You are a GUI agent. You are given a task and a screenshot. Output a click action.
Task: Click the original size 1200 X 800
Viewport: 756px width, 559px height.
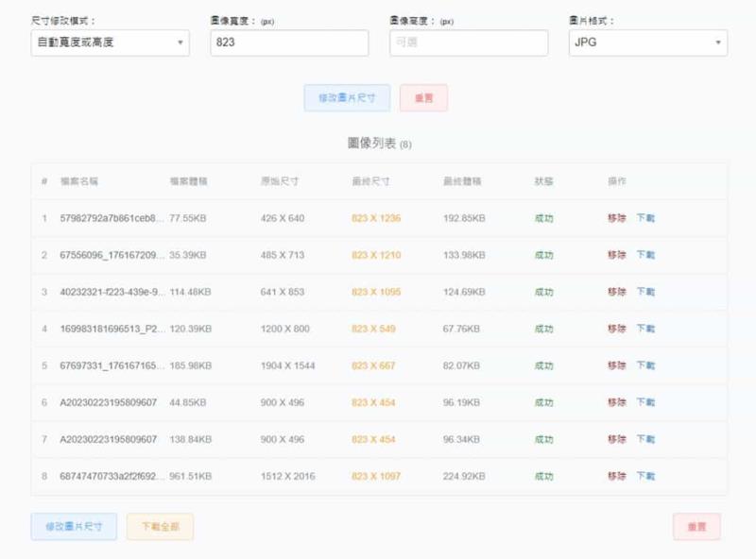[x=285, y=329]
